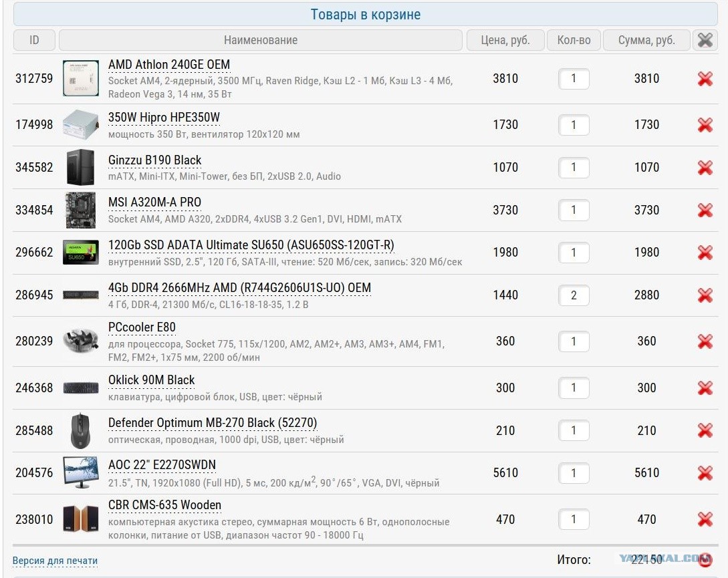Viewport: 728px width, 578px height.
Task: Open 350W Hipro HPE350W product link
Action: 164,118
